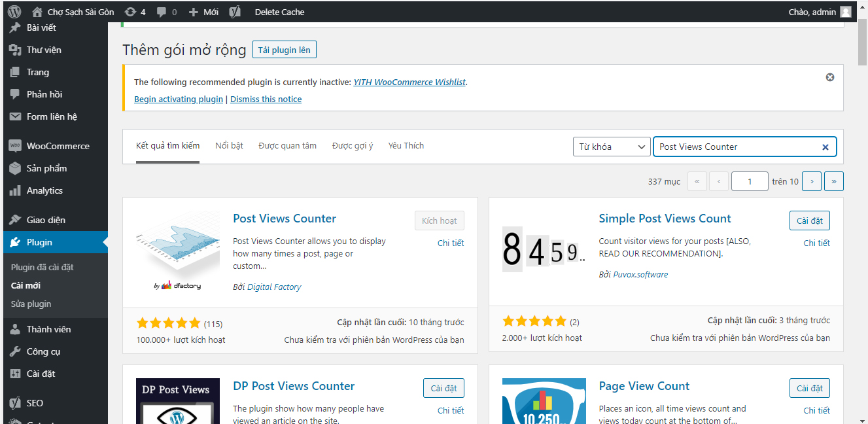868x424 pixels.
Task: Activate Post Views Counter with Kích hoạt
Action: [439, 221]
